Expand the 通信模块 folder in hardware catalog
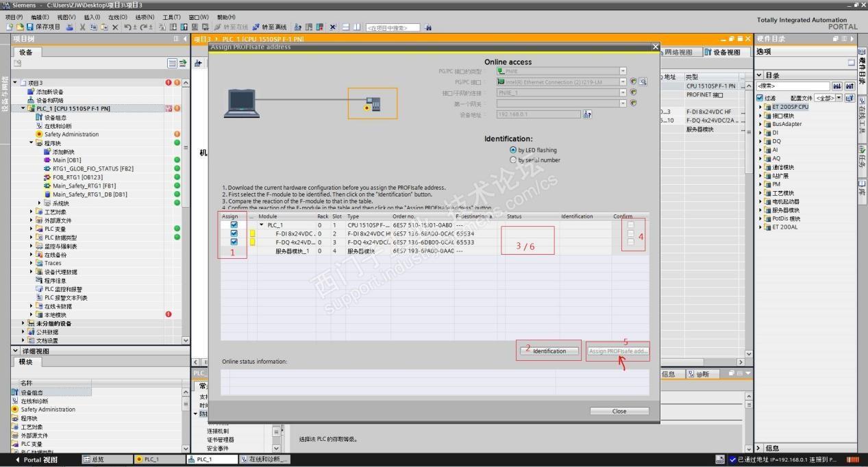 (x=760, y=167)
